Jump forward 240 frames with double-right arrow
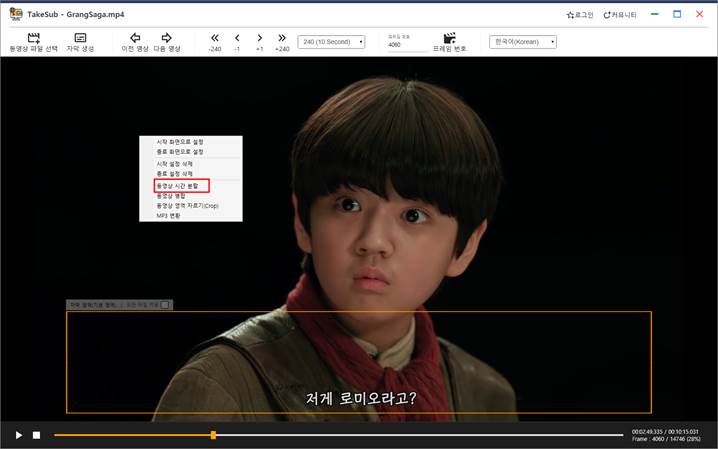718x449 pixels. [x=282, y=42]
